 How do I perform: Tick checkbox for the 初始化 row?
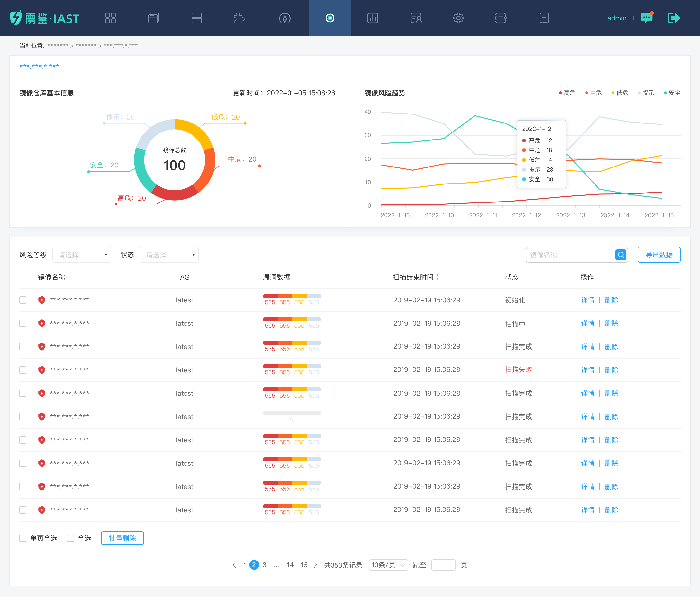click(23, 300)
